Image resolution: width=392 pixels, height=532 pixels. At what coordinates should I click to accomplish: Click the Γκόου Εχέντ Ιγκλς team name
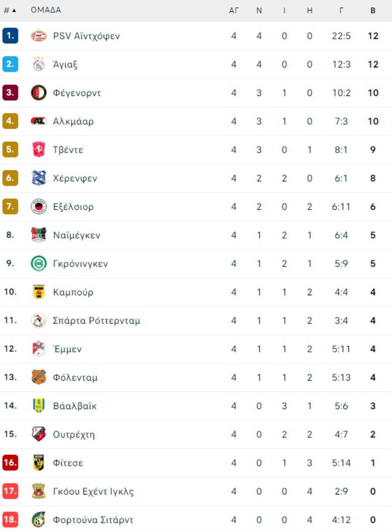93,492
